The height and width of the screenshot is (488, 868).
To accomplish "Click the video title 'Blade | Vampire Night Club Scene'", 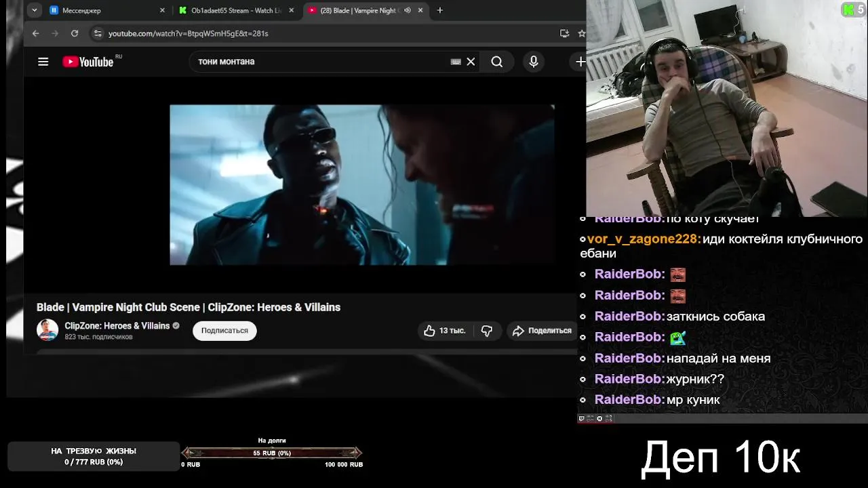I will click(x=189, y=307).
